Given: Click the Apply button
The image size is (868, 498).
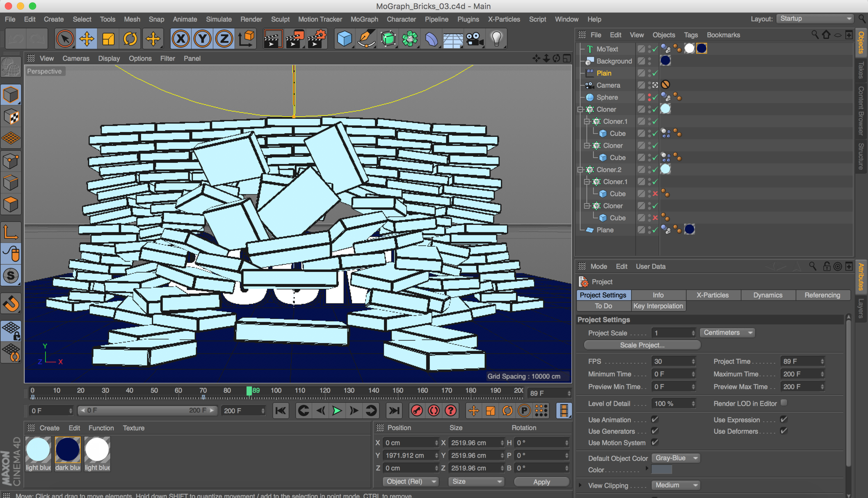Looking at the screenshot, I should coord(541,482).
